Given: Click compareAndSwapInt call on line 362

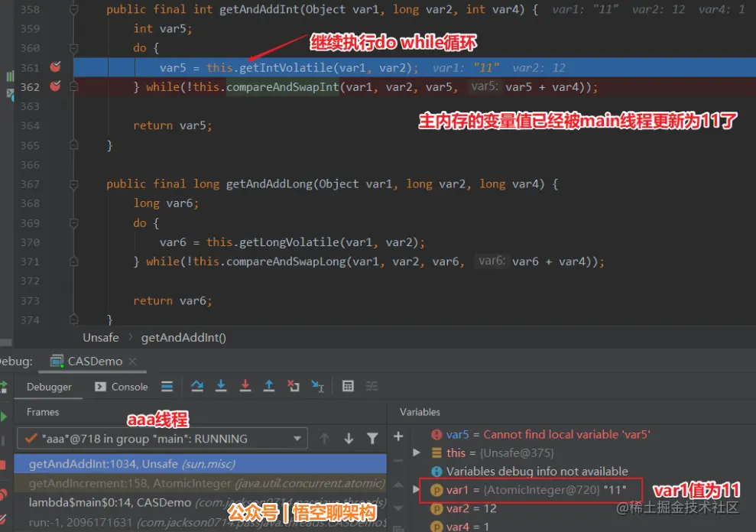Looking at the screenshot, I should tap(283, 87).
